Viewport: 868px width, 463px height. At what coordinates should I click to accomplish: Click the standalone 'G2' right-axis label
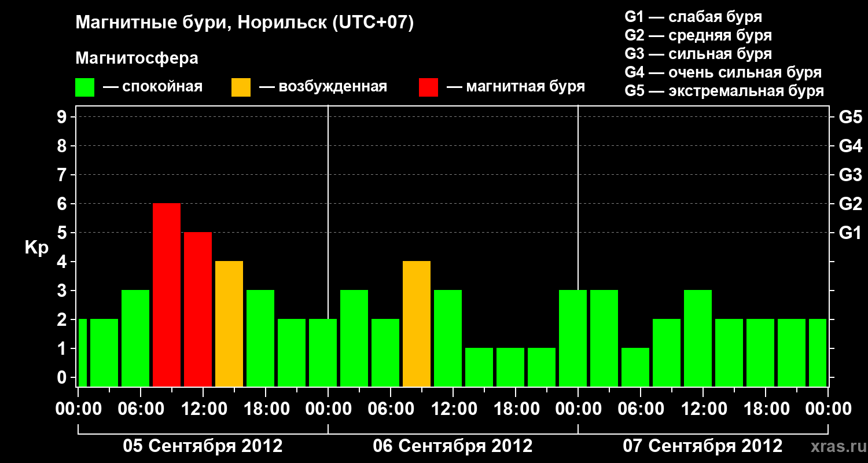pos(850,204)
